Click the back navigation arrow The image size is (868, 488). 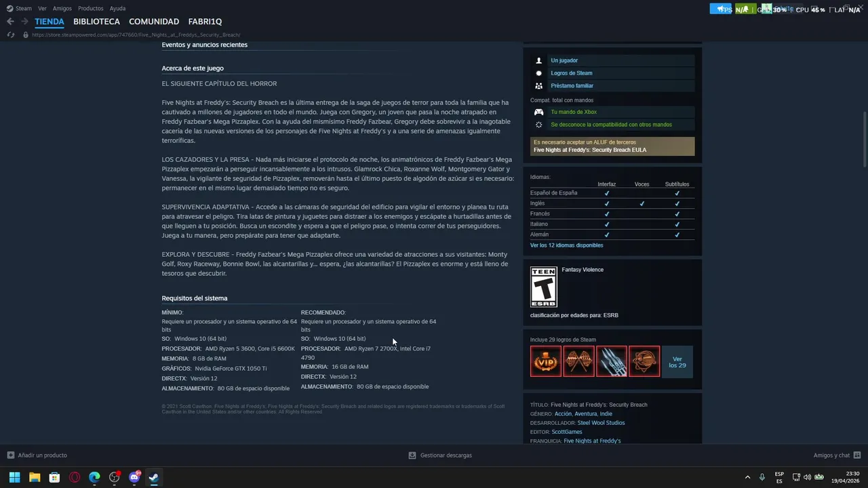tap(10, 22)
